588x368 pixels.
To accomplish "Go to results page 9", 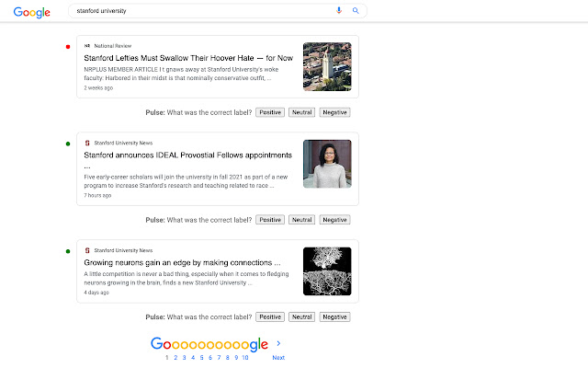I will [x=236, y=358].
